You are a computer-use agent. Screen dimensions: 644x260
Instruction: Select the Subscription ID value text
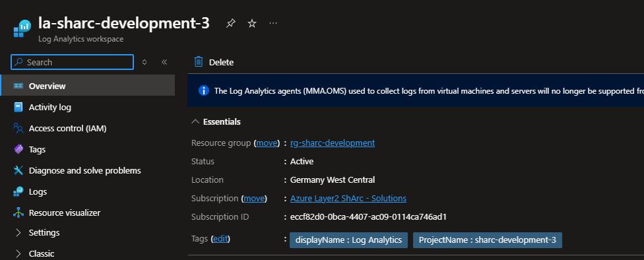pos(368,217)
